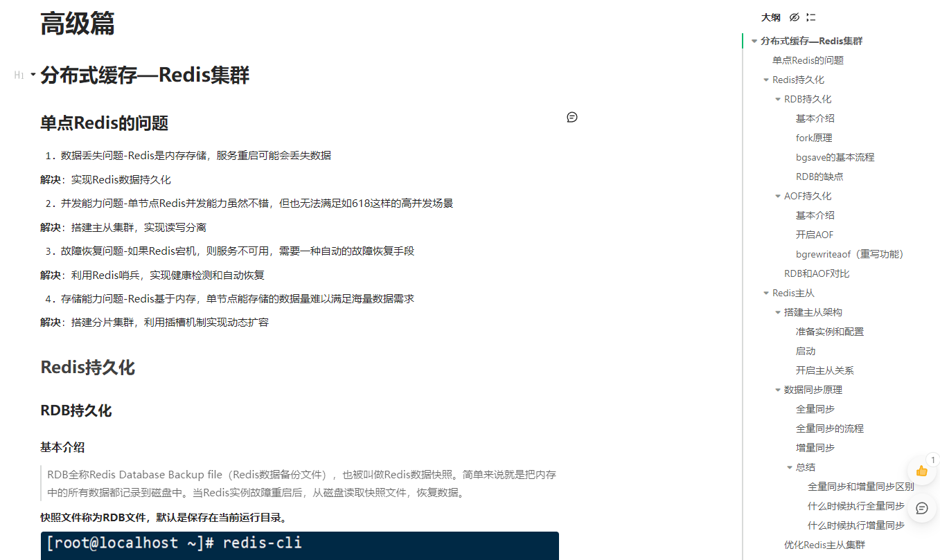This screenshot has width=940, height=560.
Task: Like the document with the thumbs-up button
Action: [x=922, y=471]
